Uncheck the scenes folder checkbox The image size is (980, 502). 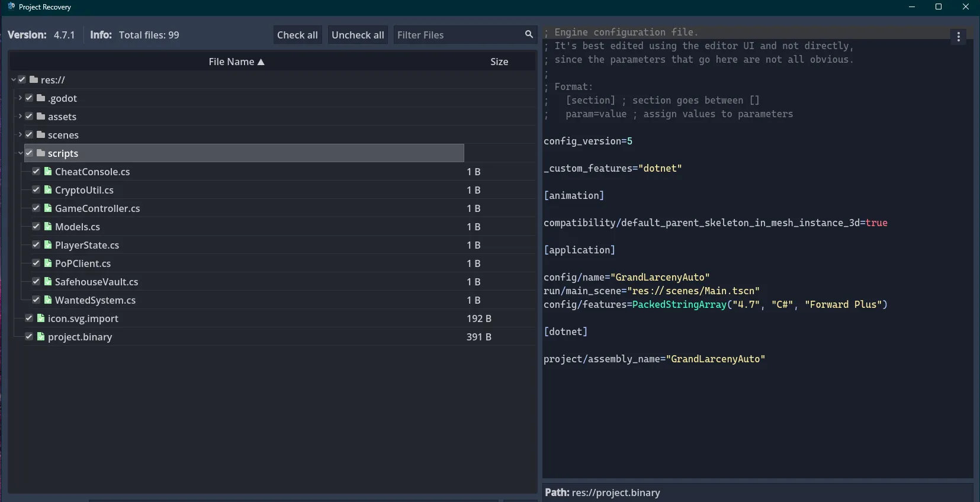pos(29,134)
